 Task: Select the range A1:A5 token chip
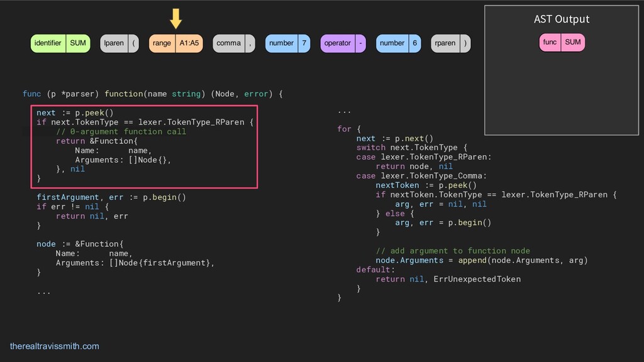176,43
